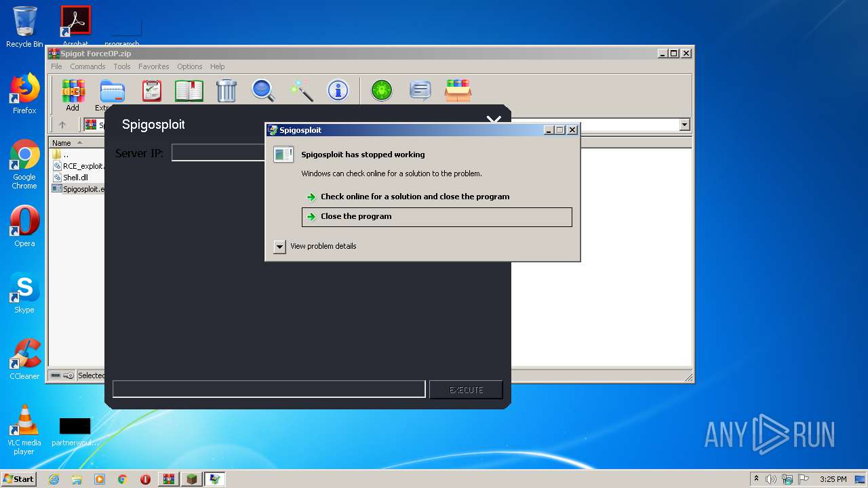Expand View problem details
Screen dimensions: 868x488
[x=279, y=246]
